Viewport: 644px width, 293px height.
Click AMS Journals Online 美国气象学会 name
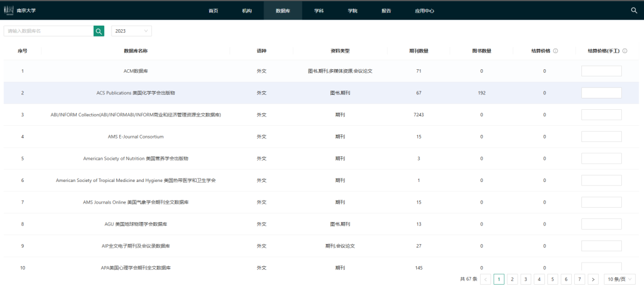tap(135, 202)
